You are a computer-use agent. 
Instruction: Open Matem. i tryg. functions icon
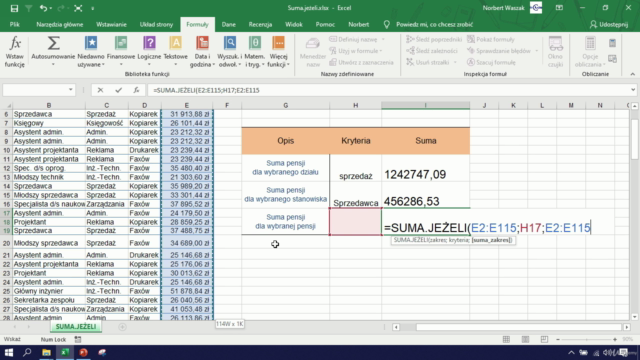(255, 43)
